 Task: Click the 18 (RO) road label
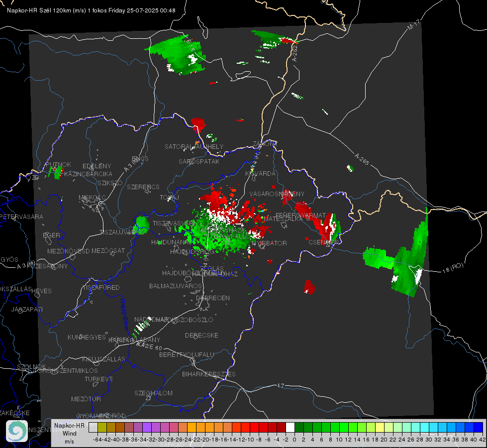point(453,268)
